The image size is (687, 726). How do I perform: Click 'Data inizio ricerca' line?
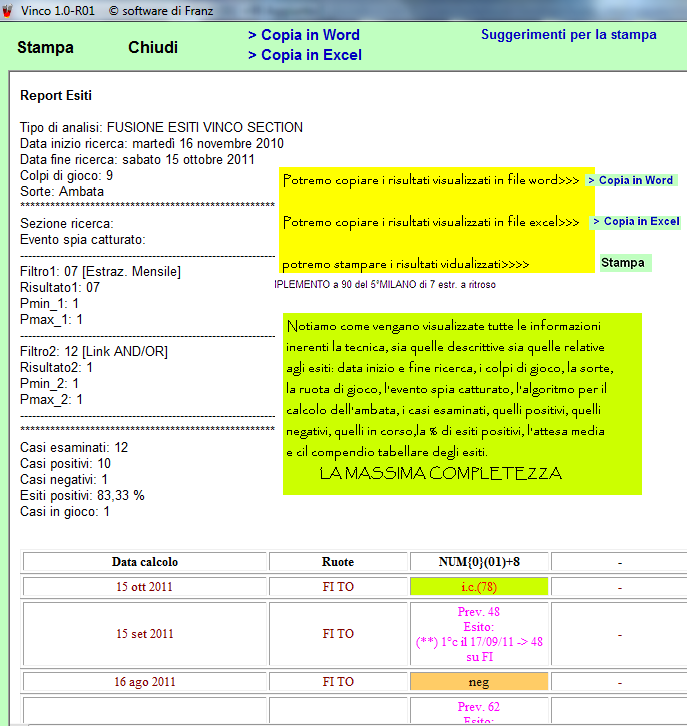(152, 144)
